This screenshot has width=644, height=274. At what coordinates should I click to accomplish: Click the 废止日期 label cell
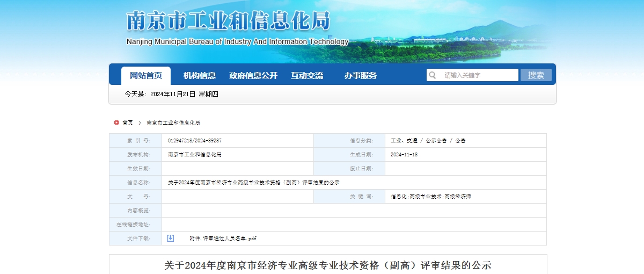[349, 169]
